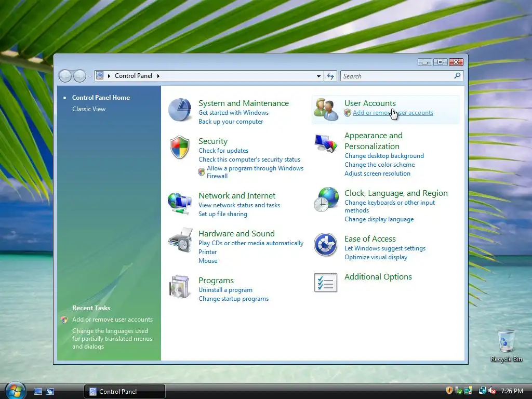This screenshot has height=399, width=532.
Task: Switch to Classic View
Action: [x=89, y=109]
